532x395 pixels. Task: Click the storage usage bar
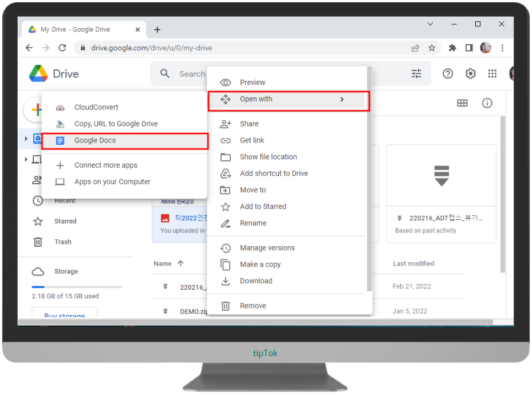tap(77, 287)
